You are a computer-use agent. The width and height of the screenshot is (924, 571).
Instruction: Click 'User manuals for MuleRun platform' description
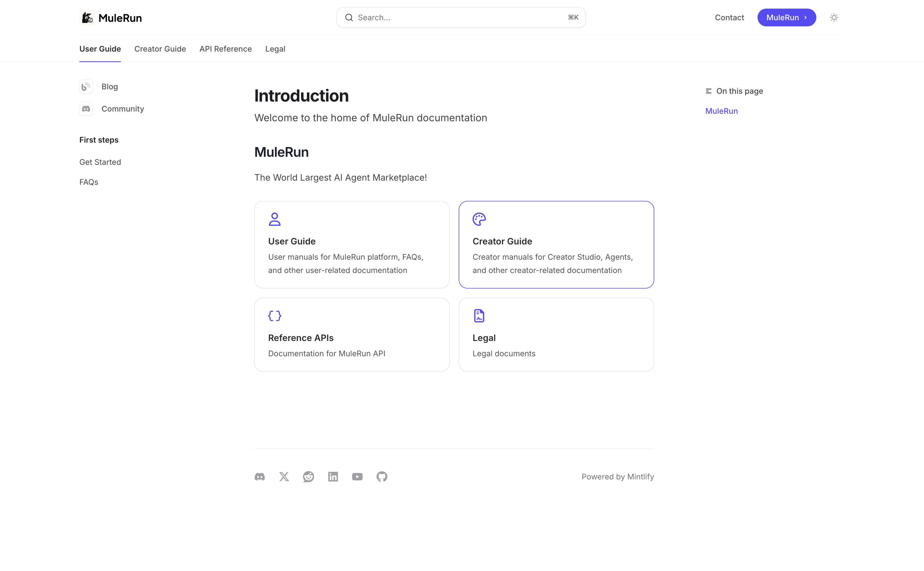pyautogui.click(x=345, y=264)
